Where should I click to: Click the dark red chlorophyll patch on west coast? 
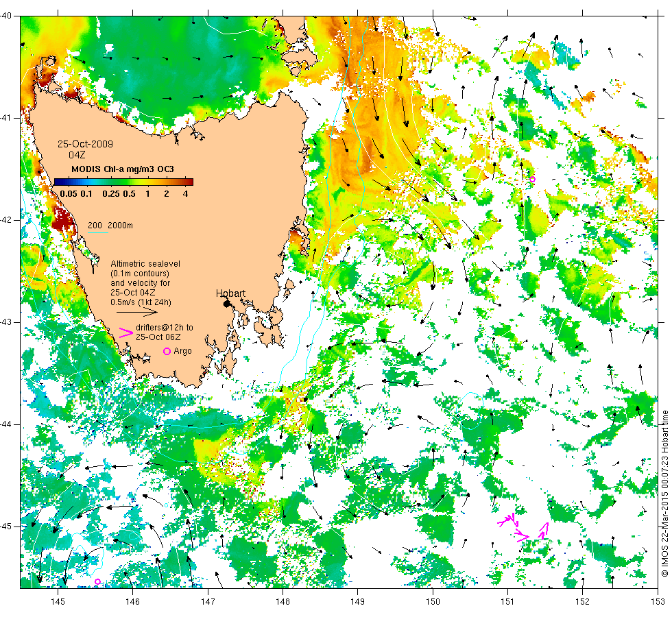coord(62,221)
